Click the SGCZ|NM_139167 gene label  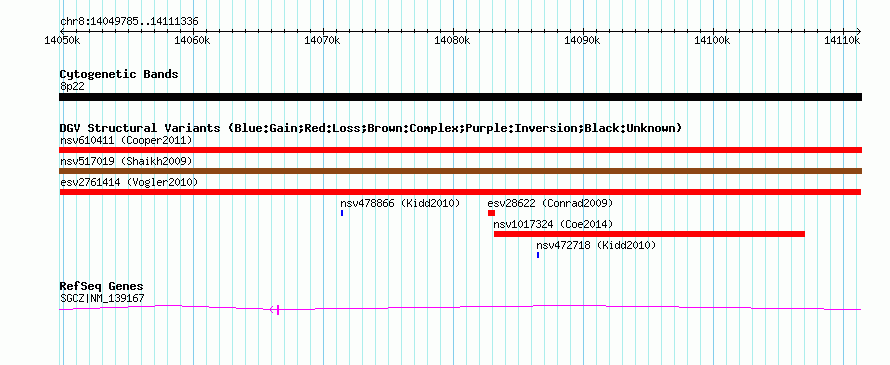[x=102, y=297]
